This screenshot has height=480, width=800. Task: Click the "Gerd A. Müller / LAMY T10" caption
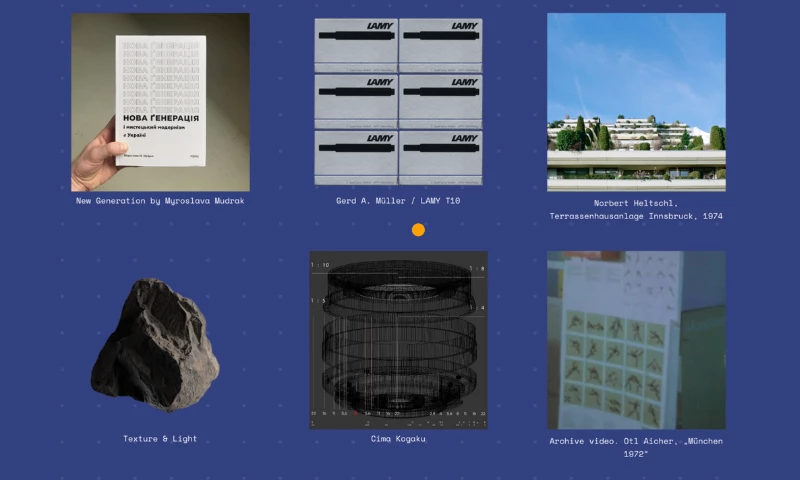(x=398, y=201)
